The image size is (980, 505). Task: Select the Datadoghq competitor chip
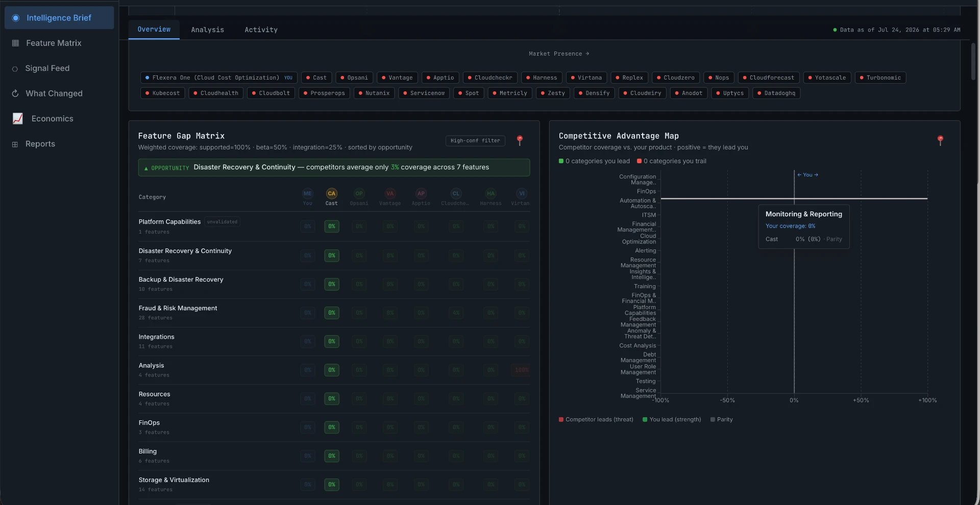point(776,93)
